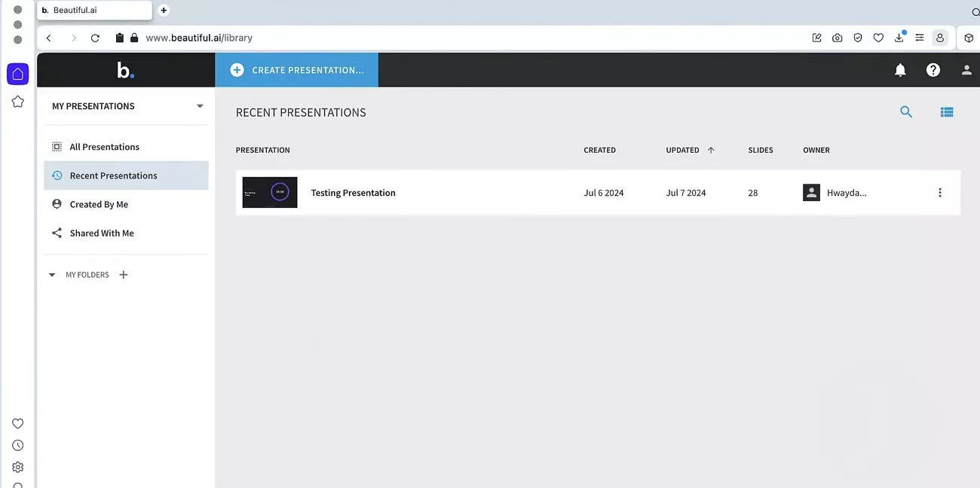Open Testing Presentation three-dot menu
Screen dimensions: 980x488
[939, 193]
